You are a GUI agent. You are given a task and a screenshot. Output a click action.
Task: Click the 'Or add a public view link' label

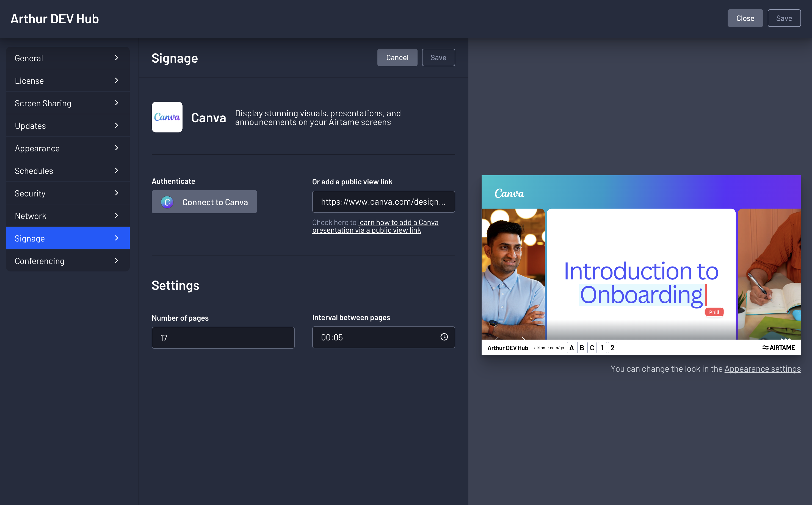coord(352,182)
